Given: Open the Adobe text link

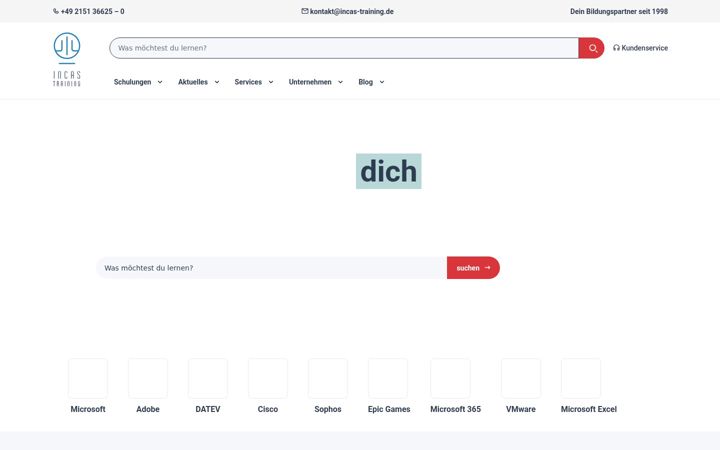Looking at the screenshot, I should (148, 409).
